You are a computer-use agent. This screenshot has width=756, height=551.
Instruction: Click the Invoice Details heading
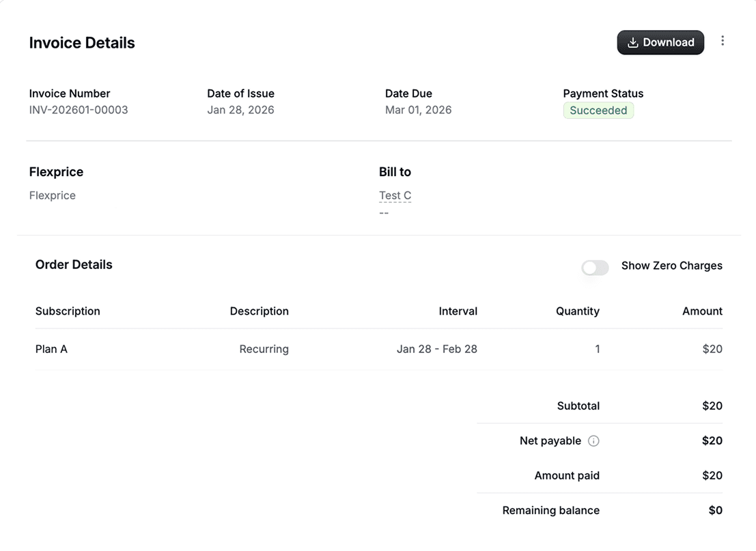(x=82, y=43)
